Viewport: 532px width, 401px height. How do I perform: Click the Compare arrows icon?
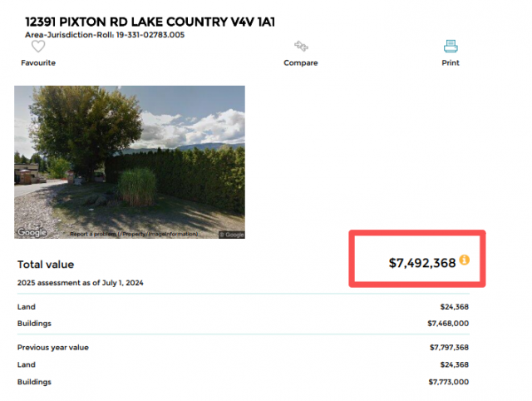pos(301,47)
